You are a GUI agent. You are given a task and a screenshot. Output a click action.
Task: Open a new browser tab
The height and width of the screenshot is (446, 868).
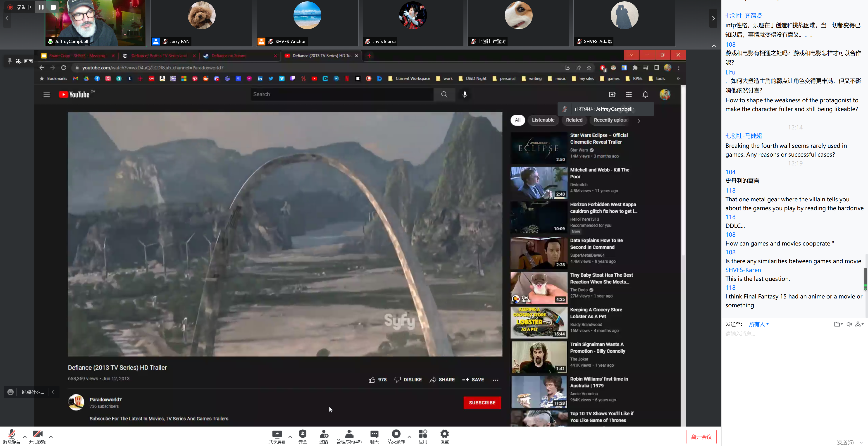(x=369, y=56)
